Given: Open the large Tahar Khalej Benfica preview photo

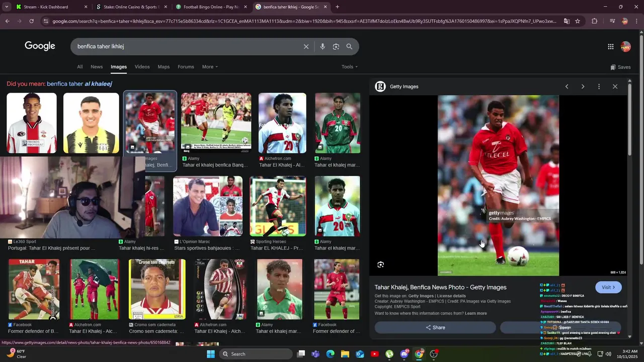Looking at the screenshot, I should 498,186.
